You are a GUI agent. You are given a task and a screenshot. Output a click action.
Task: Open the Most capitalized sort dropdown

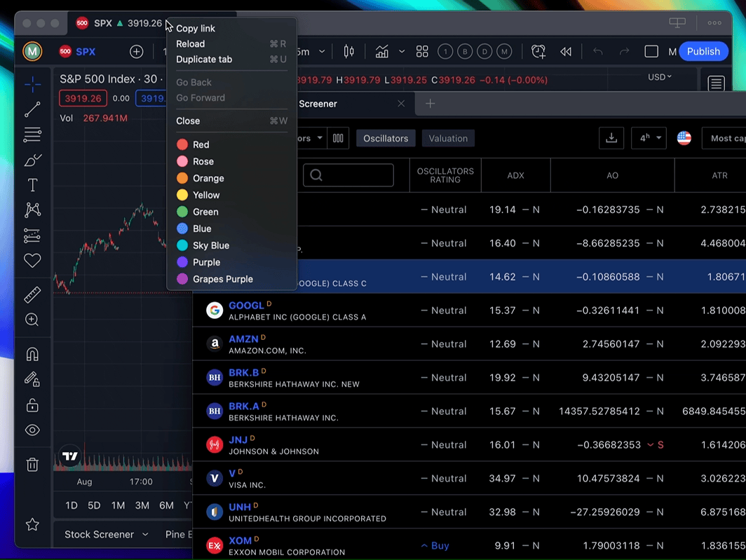pos(724,139)
